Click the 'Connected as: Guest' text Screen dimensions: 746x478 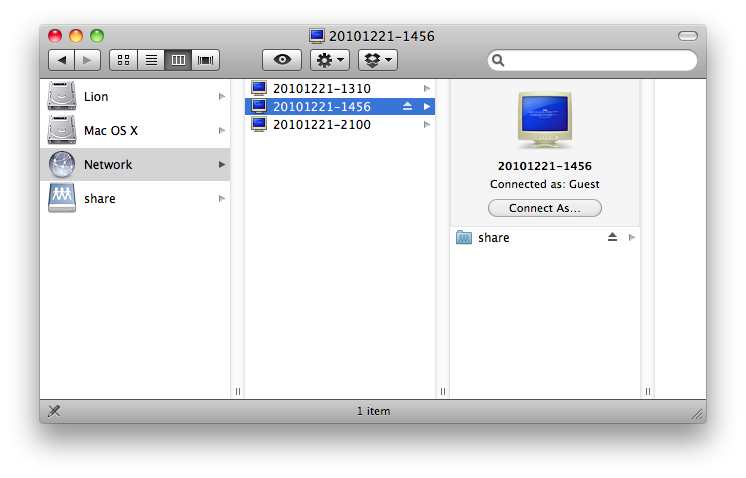(545, 184)
